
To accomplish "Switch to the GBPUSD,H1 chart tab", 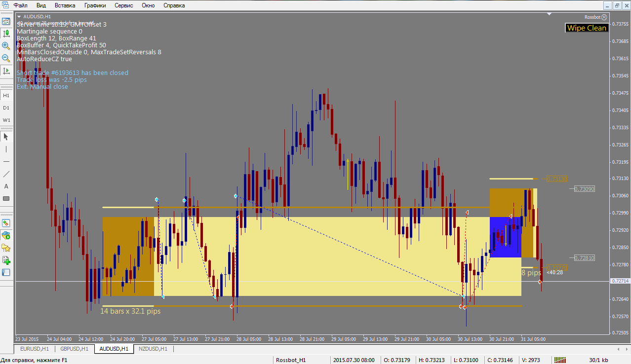I will click(x=74, y=349).
